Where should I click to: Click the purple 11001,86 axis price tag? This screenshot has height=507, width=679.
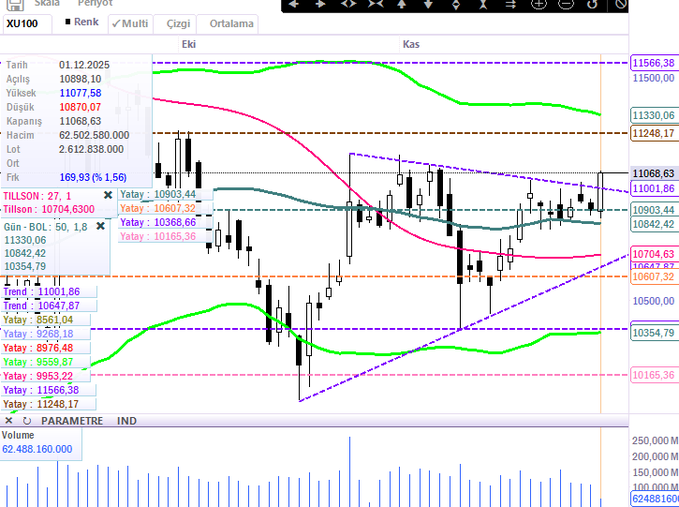coord(654,188)
